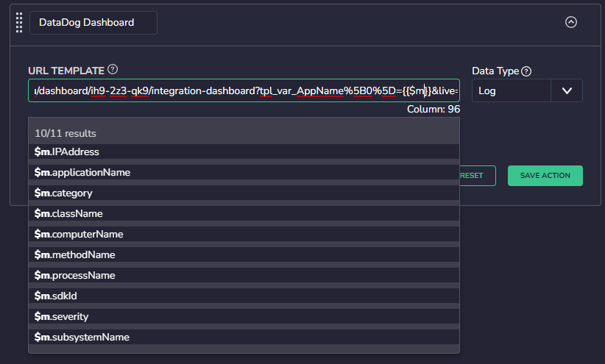Click the Save Action button

(x=545, y=176)
